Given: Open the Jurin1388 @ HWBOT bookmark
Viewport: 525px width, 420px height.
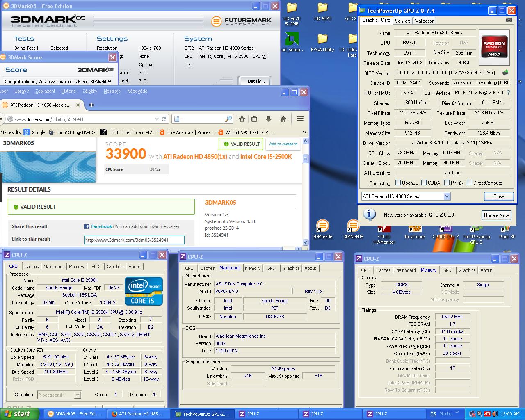Looking at the screenshot, I should 73,132.
